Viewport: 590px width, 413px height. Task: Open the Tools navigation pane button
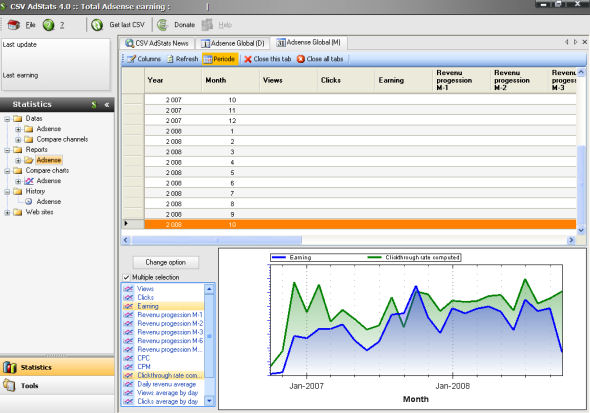[x=57, y=386]
